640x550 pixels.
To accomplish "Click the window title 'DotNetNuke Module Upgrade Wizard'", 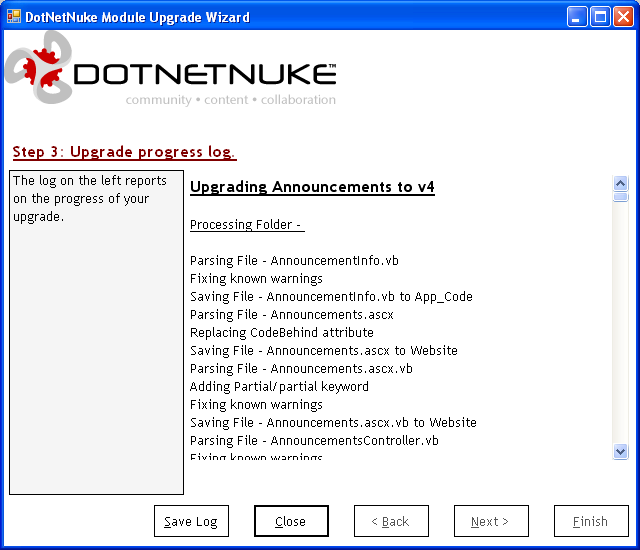I will click(x=137, y=17).
